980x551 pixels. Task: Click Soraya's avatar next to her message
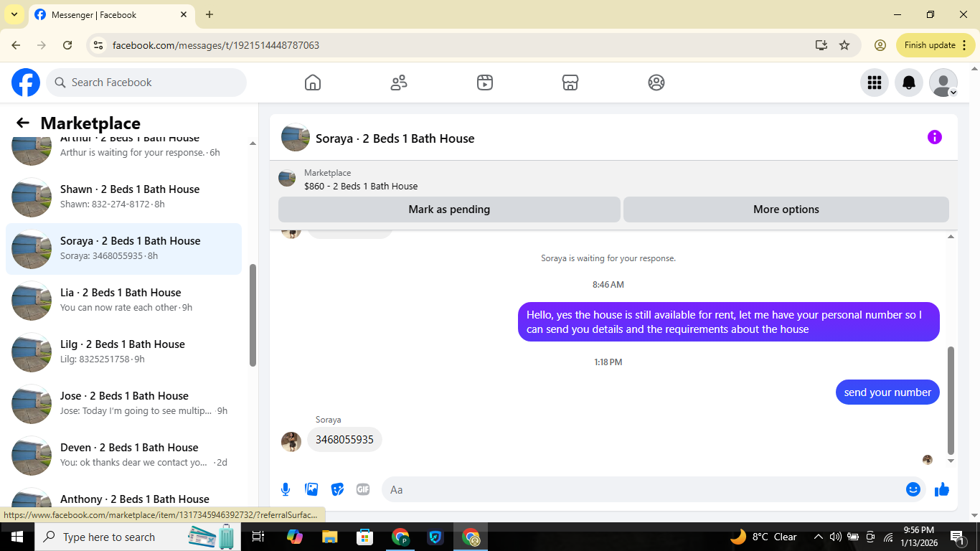pos(291,441)
